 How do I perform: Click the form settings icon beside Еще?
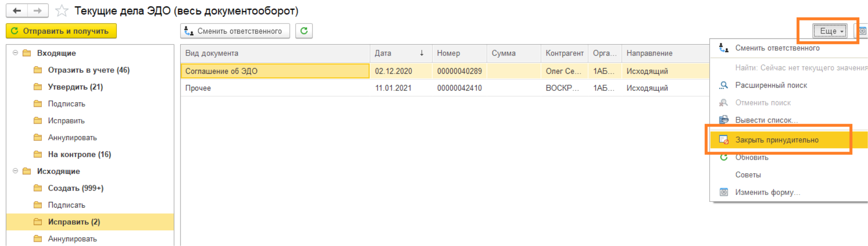coord(862,31)
